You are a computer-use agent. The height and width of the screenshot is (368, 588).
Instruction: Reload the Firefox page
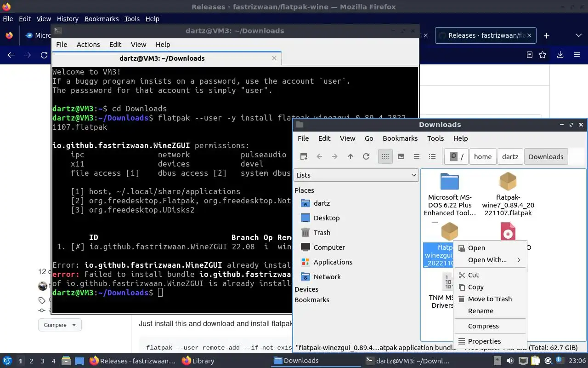tap(44, 55)
